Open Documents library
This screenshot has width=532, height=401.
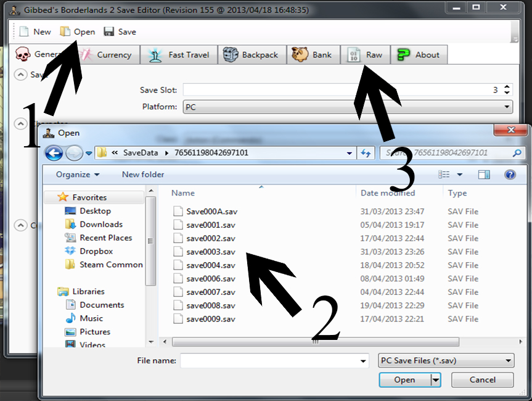click(102, 305)
